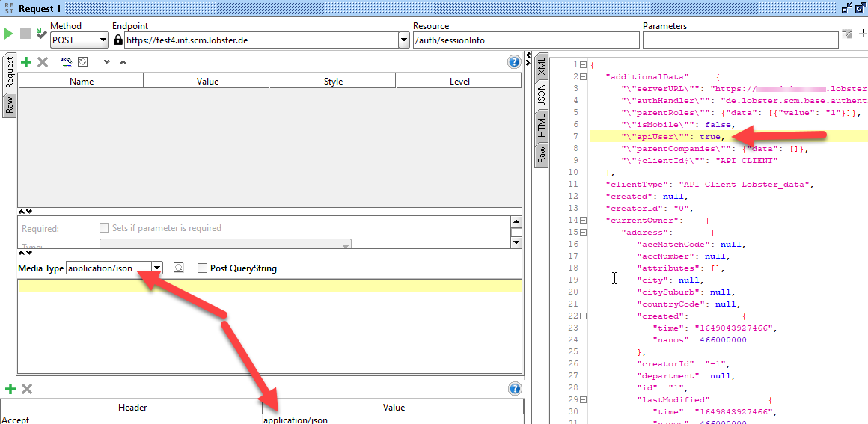
Task: Enable the Post QueryString checkbox
Action: point(202,268)
